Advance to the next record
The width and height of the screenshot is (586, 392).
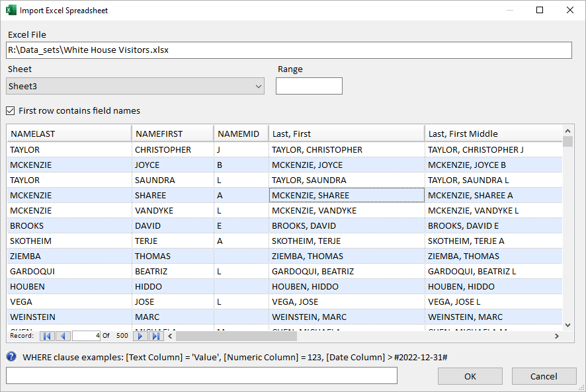139,336
